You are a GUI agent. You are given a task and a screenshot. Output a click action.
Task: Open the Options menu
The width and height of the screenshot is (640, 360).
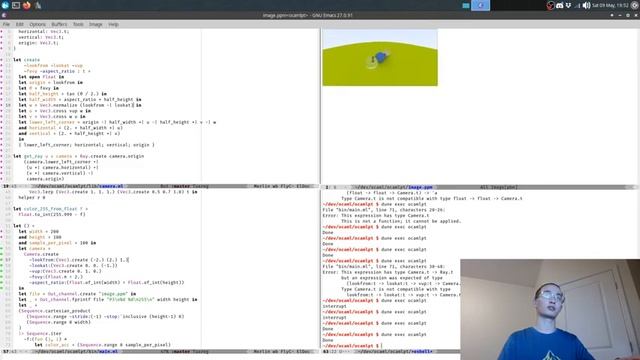click(37, 24)
